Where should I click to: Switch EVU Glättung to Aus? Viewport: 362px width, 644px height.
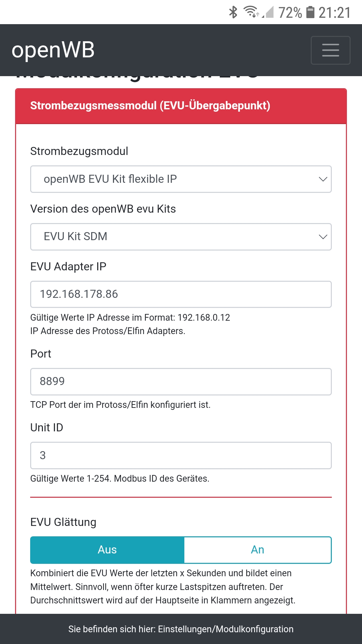pos(107,550)
